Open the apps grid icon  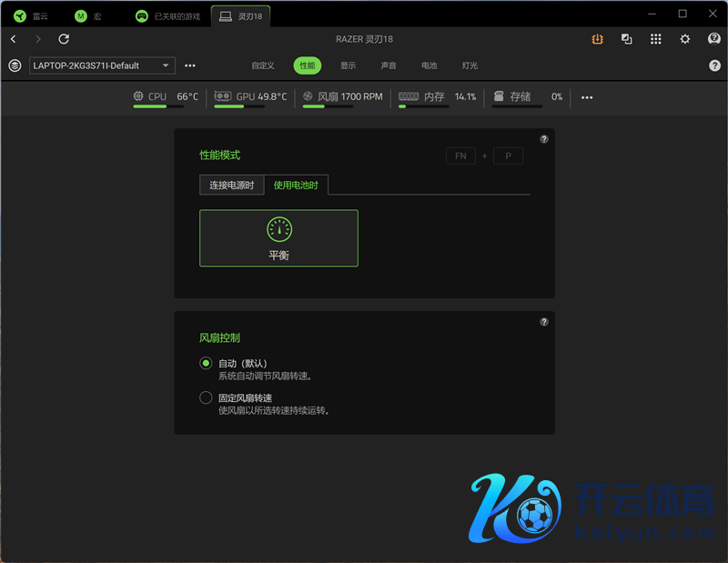tap(656, 39)
